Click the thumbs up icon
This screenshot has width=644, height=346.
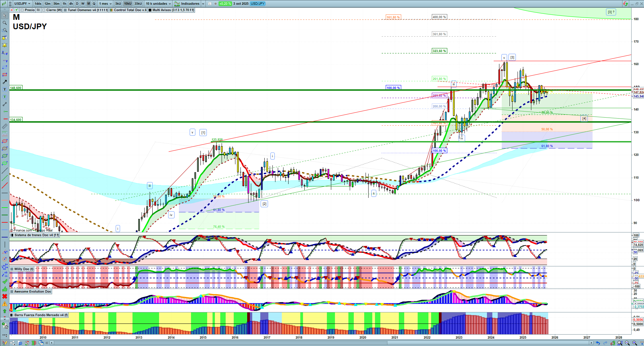click(5, 289)
